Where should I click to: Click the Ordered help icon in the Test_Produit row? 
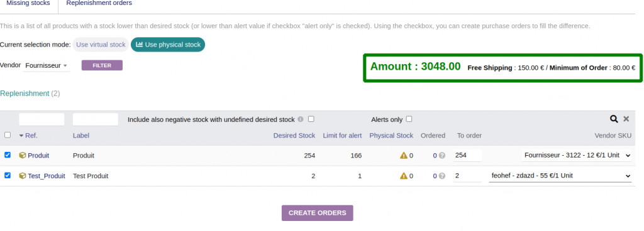pos(442,176)
